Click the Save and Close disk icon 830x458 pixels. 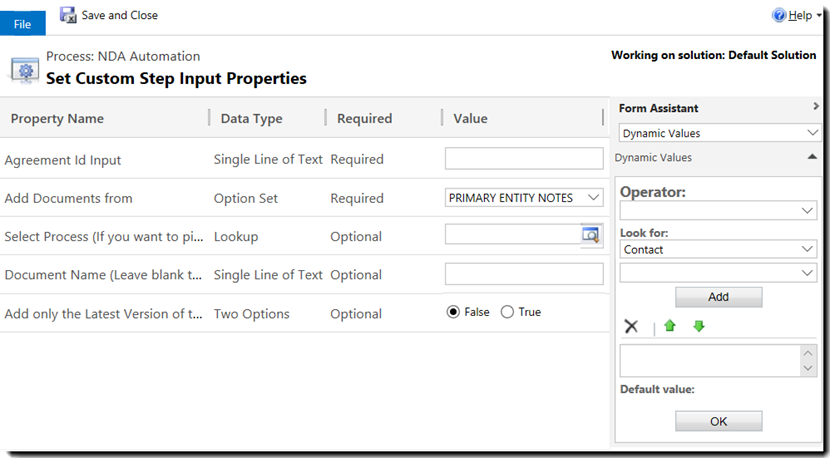pyautogui.click(x=68, y=15)
